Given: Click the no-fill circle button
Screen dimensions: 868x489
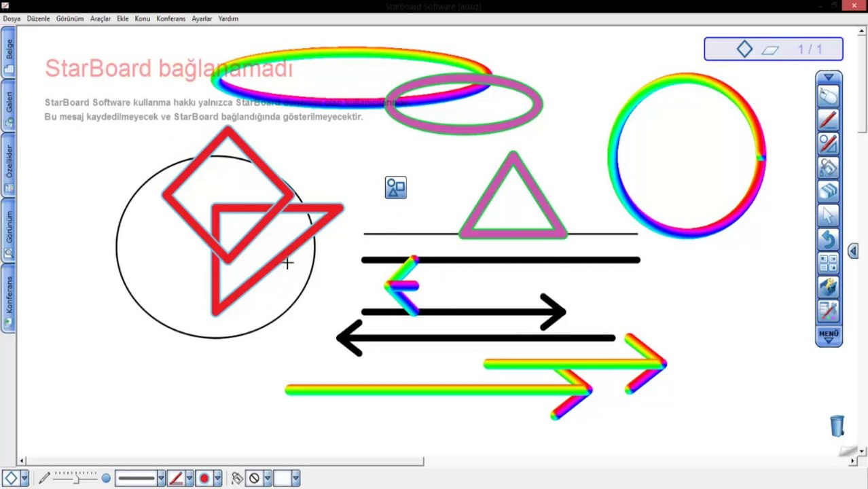Looking at the screenshot, I should point(255,478).
